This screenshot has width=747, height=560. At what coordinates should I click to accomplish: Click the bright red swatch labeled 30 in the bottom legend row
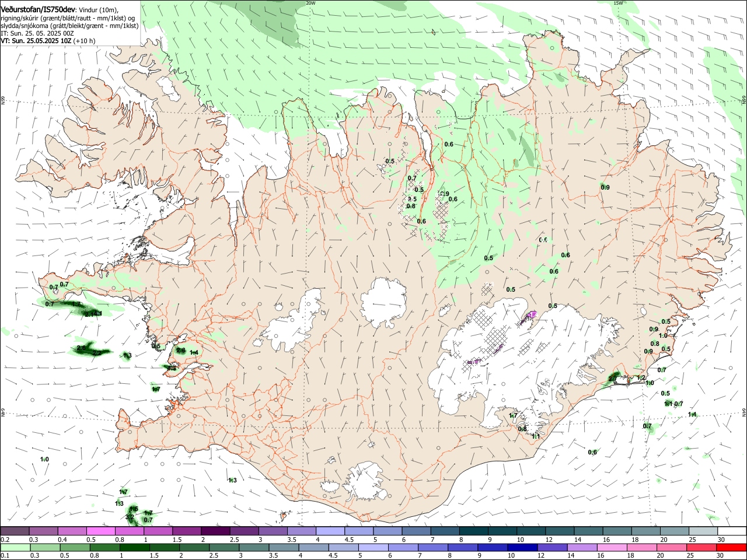(x=731, y=547)
